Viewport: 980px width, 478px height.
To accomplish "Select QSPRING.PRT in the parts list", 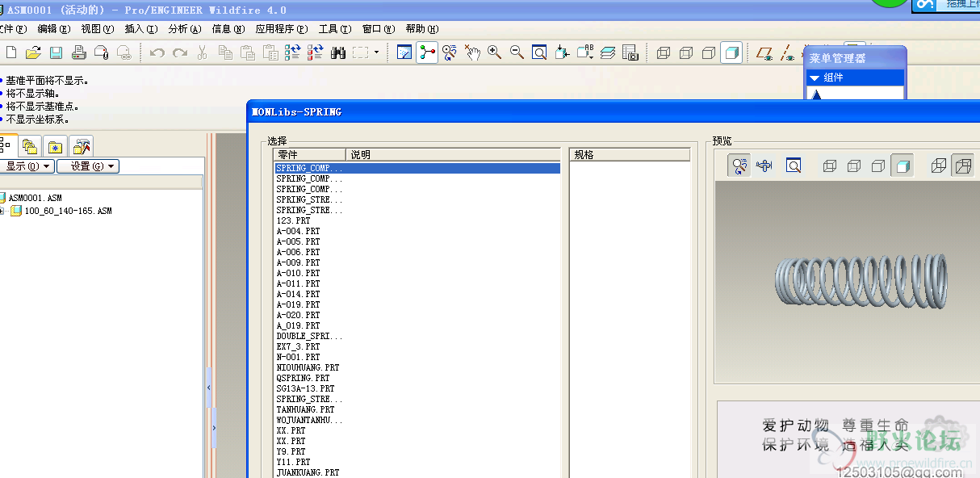I will click(303, 378).
